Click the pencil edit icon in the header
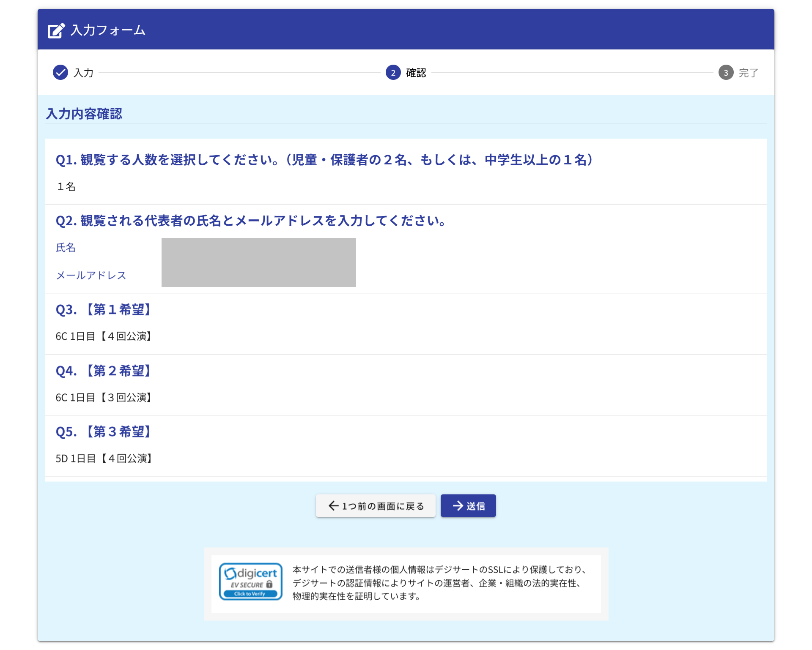The height and width of the screenshot is (650, 812). tap(56, 30)
